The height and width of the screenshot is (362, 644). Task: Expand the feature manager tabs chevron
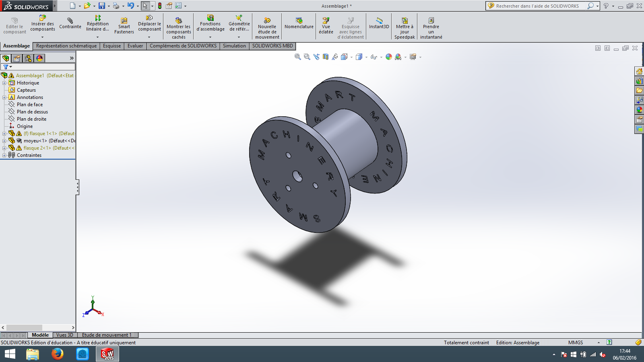[x=72, y=58]
